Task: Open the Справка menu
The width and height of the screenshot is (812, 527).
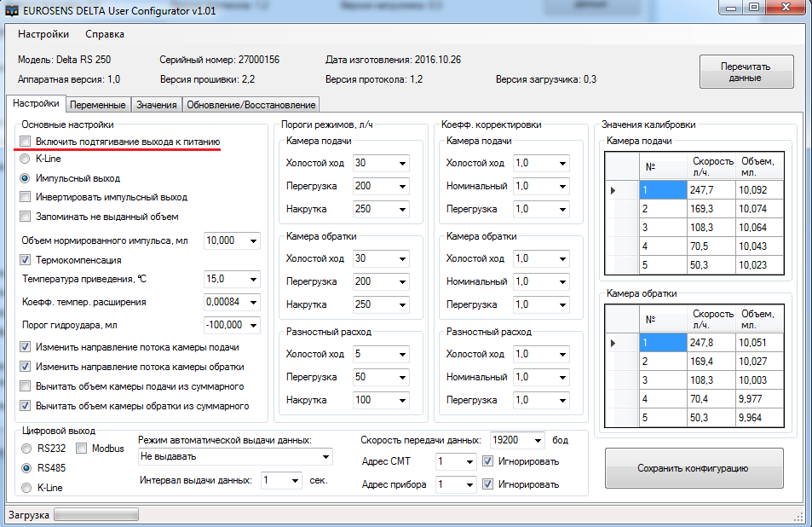Action: click(105, 34)
